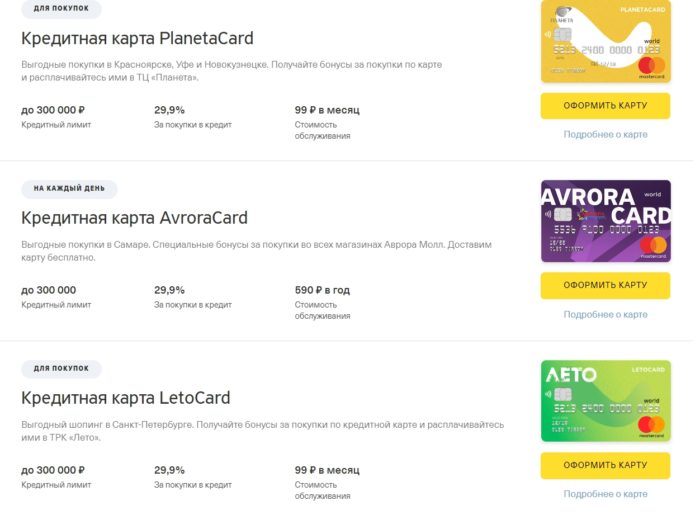
Task: Click the AvroraCard purple card image
Action: click(x=605, y=221)
